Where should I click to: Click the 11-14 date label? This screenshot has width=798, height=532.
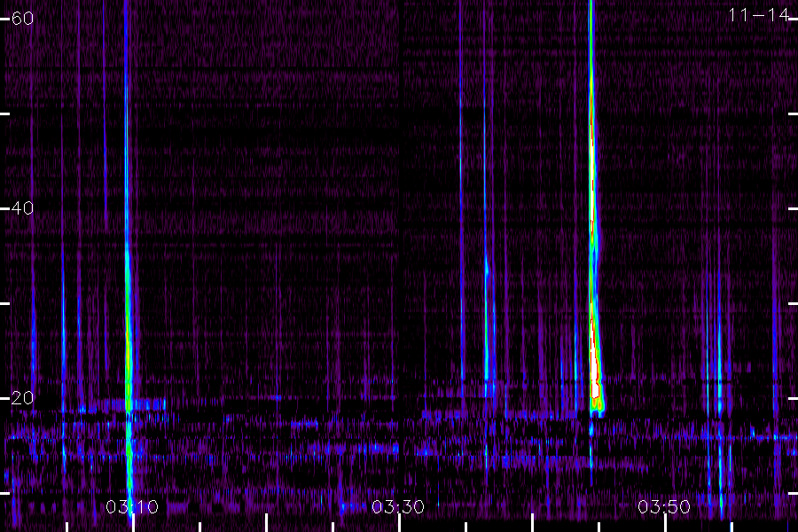[x=758, y=15]
